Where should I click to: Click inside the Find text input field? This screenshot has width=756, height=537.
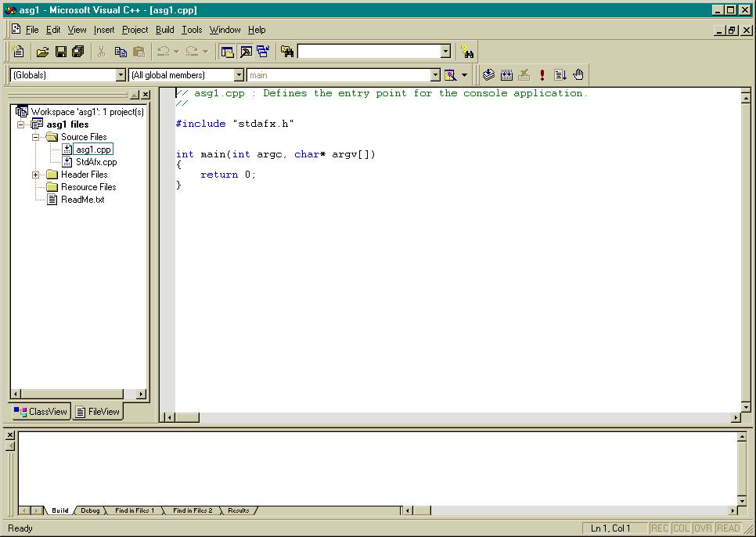(369, 51)
